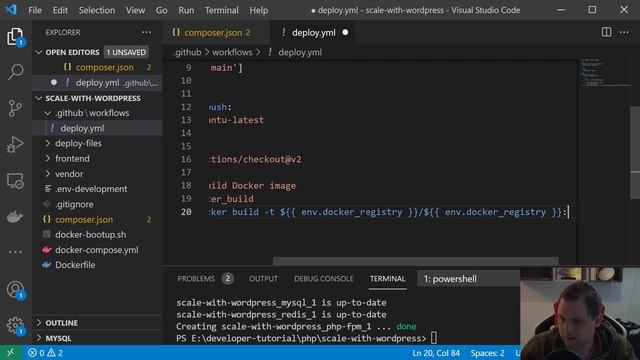Click the workflows breadcrumb segment
640x360 pixels.
pyautogui.click(x=232, y=52)
